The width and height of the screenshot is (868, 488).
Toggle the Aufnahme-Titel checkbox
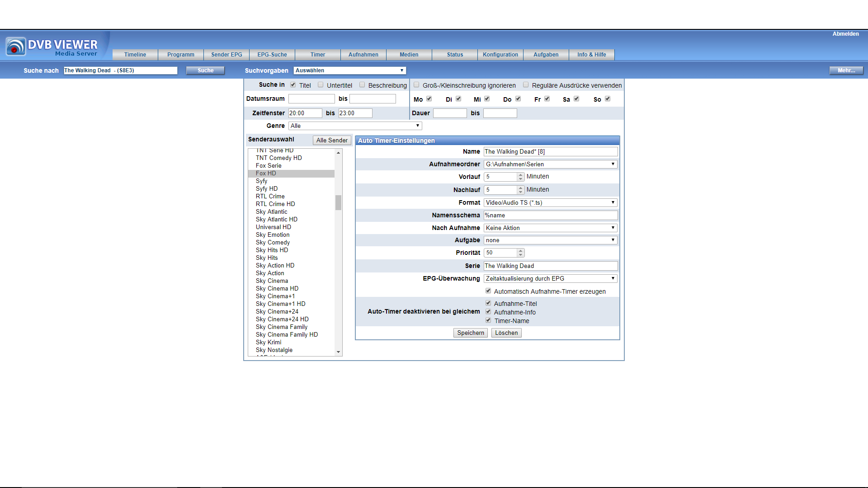coord(488,303)
